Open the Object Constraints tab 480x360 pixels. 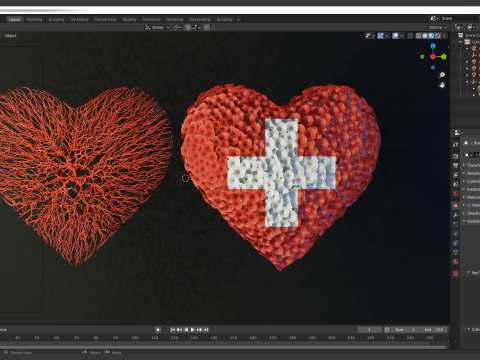pos(456,243)
